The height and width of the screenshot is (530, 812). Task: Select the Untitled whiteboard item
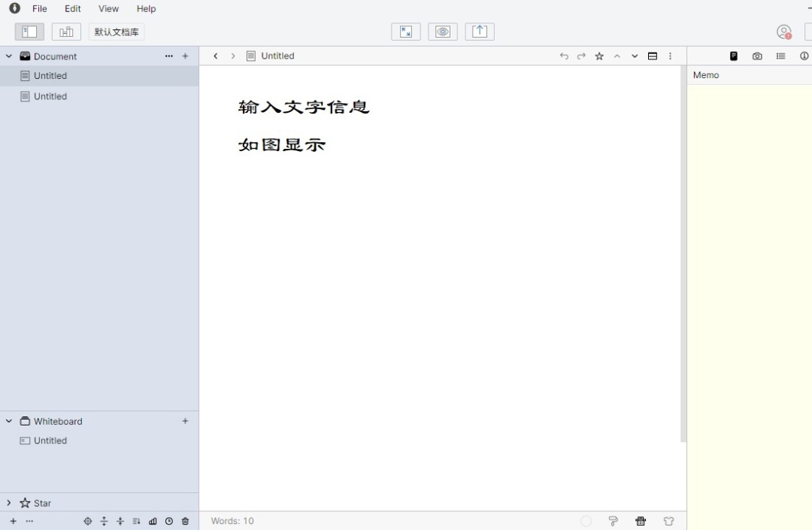click(49, 441)
